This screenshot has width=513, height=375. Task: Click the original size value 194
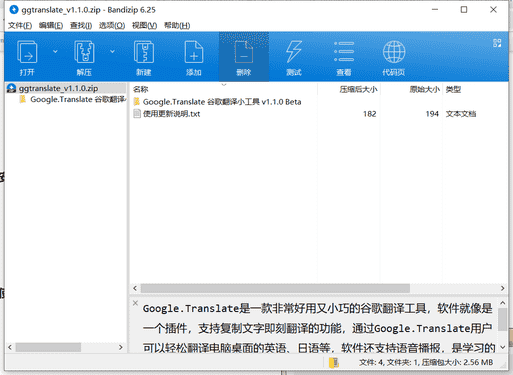click(432, 114)
